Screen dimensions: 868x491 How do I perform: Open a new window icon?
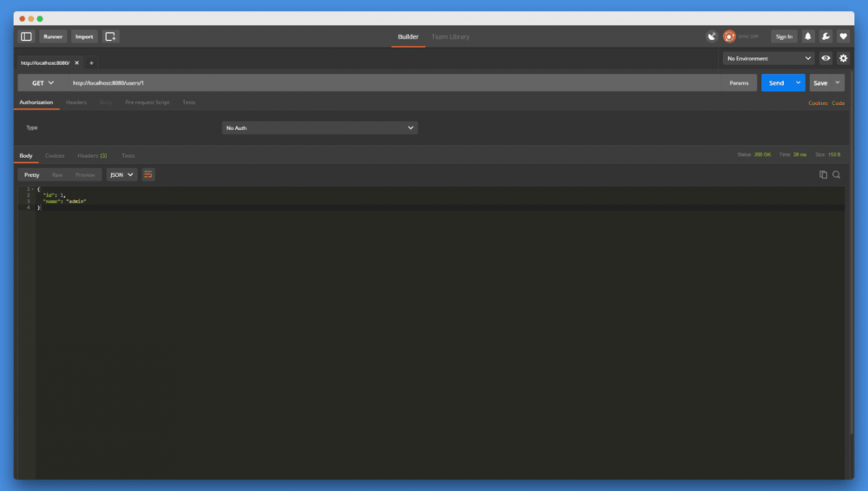[x=110, y=36]
